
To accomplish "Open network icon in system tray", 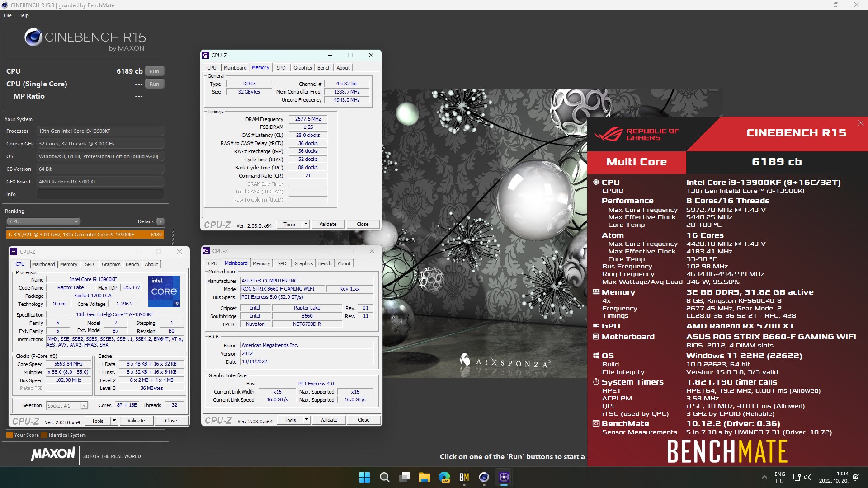I will coord(797,477).
